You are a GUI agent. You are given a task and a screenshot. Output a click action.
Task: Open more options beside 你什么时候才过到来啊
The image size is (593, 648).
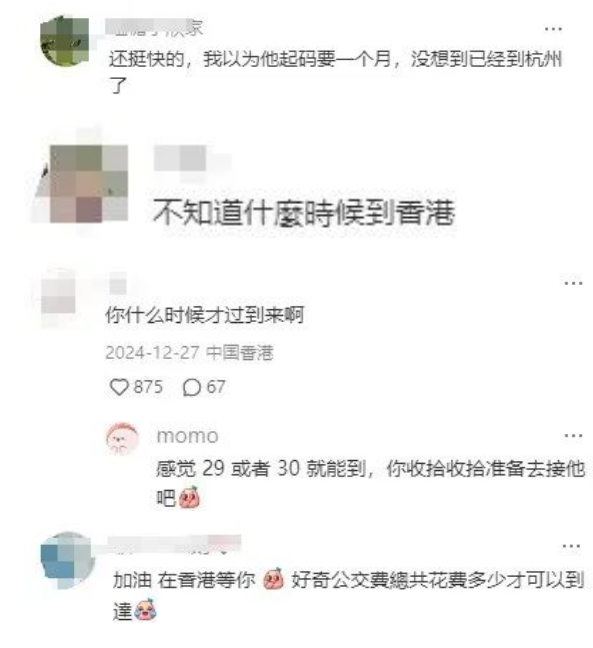tap(573, 283)
